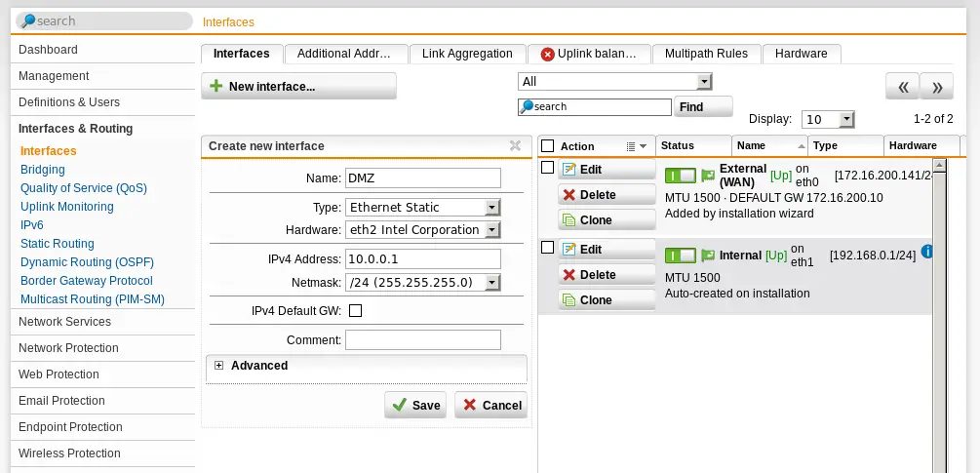The height and width of the screenshot is (473, 980).
Task: Switch to the Link Aggregation tab
Action: 467,54
